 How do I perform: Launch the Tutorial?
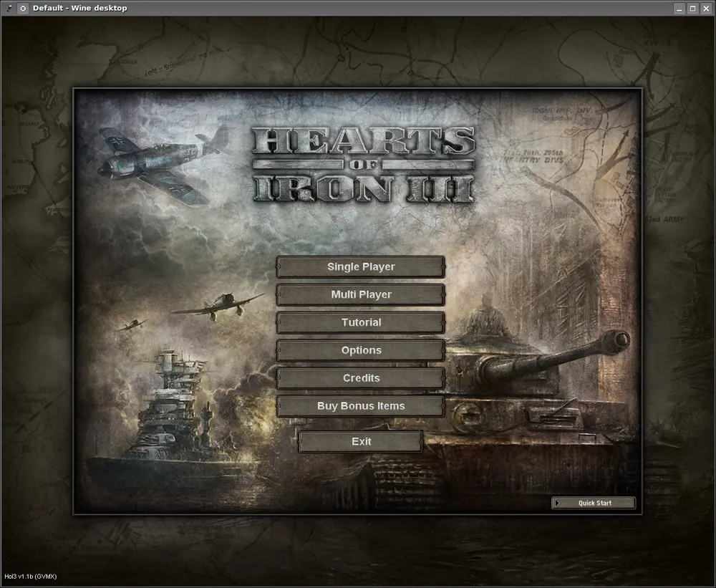coord(361,322)
